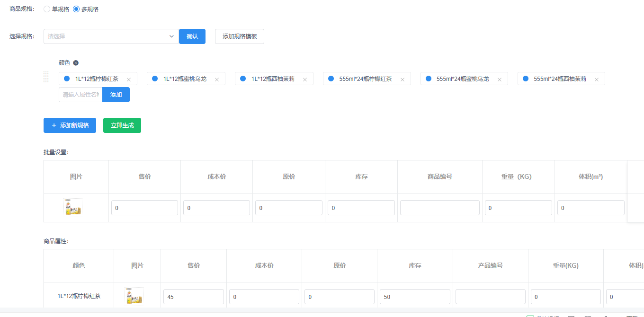Click 添加规格模板 button
Image resolution: width=644 pixels, height=317 pixels.
[240, 36]
